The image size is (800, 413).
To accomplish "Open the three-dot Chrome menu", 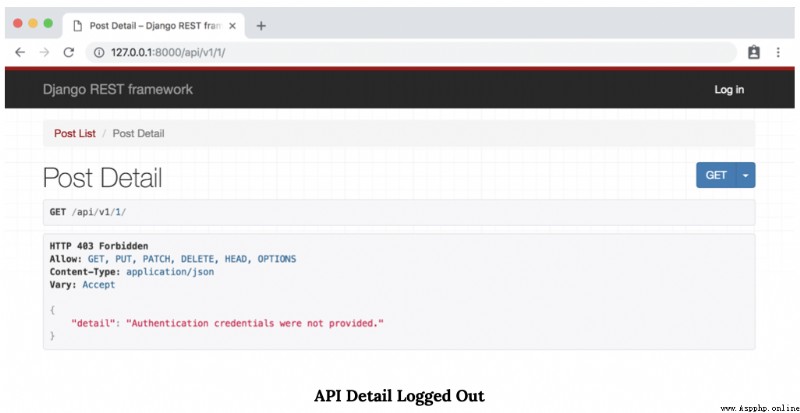I will pyautogui.click(x=778, y=52).
